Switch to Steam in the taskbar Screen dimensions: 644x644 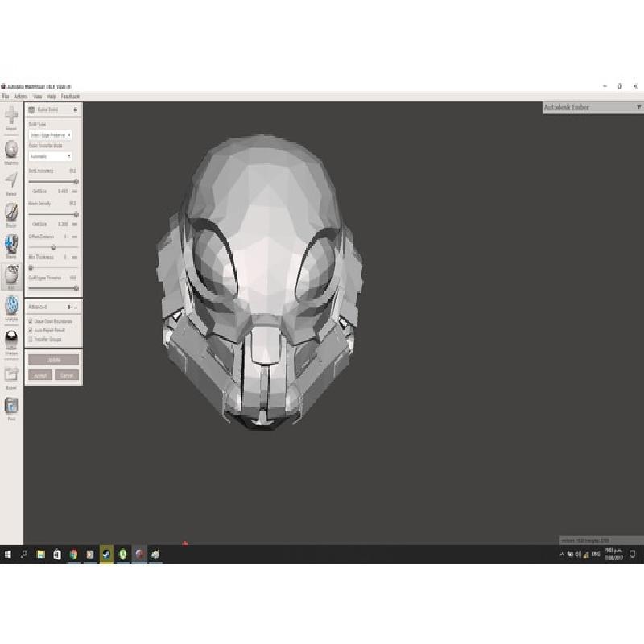pos(106,555)
